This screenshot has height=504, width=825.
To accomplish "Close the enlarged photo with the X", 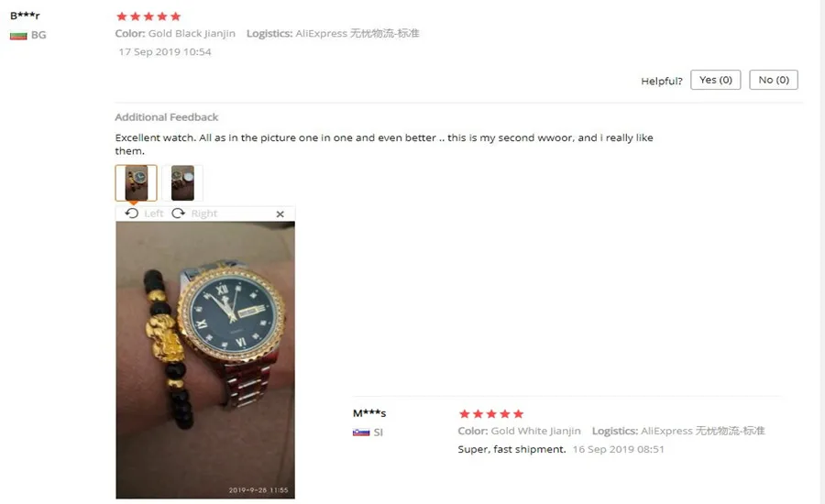I will tap(280, 214).
